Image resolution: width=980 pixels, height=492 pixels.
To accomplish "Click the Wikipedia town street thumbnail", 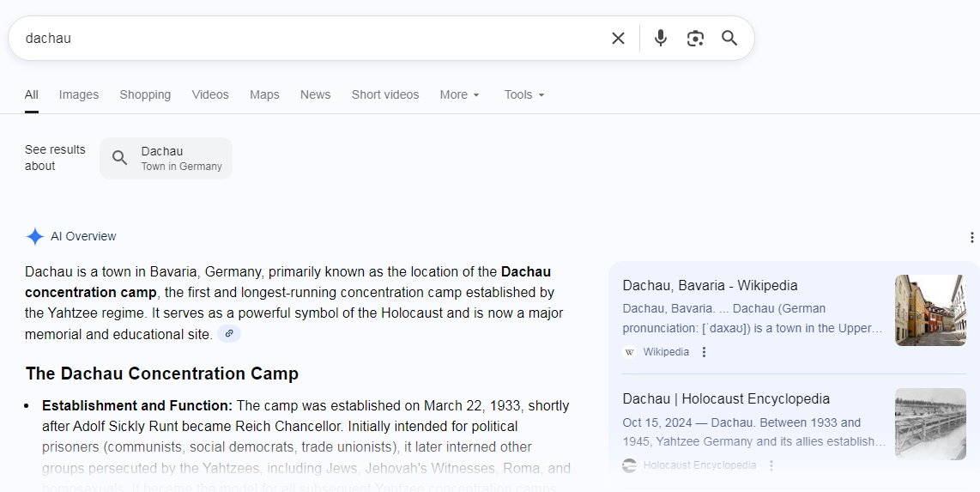I will pyautogui.click(x=929, y=310).
